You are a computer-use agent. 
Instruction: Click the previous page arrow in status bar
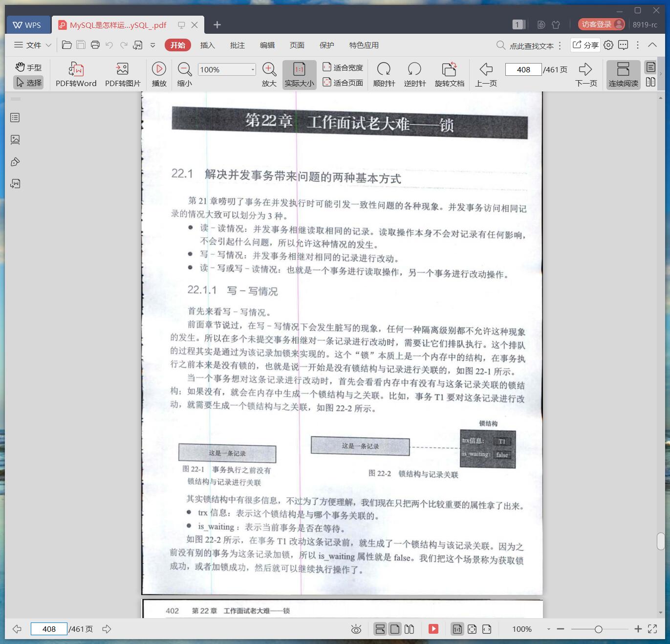click(x=17, y=629)
